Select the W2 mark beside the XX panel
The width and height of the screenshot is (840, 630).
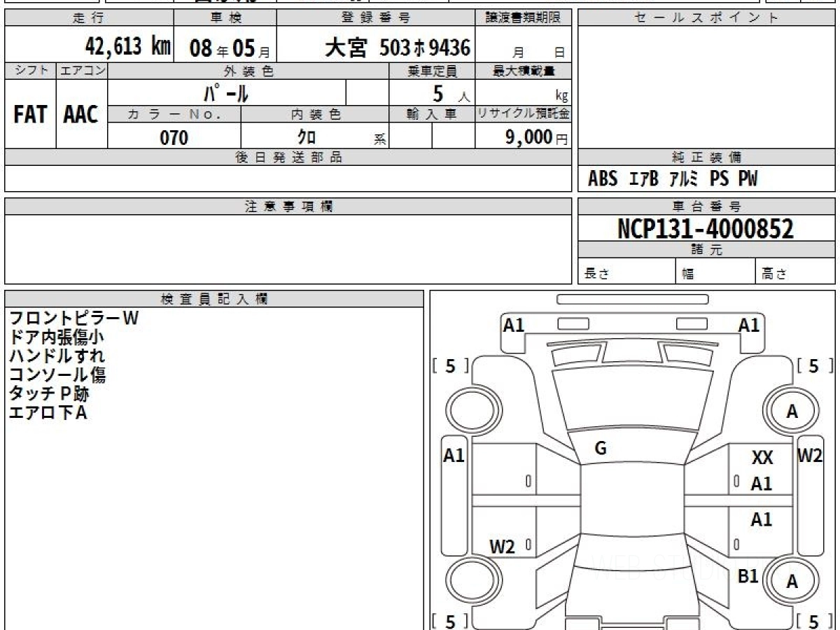[x=809, y=456]
